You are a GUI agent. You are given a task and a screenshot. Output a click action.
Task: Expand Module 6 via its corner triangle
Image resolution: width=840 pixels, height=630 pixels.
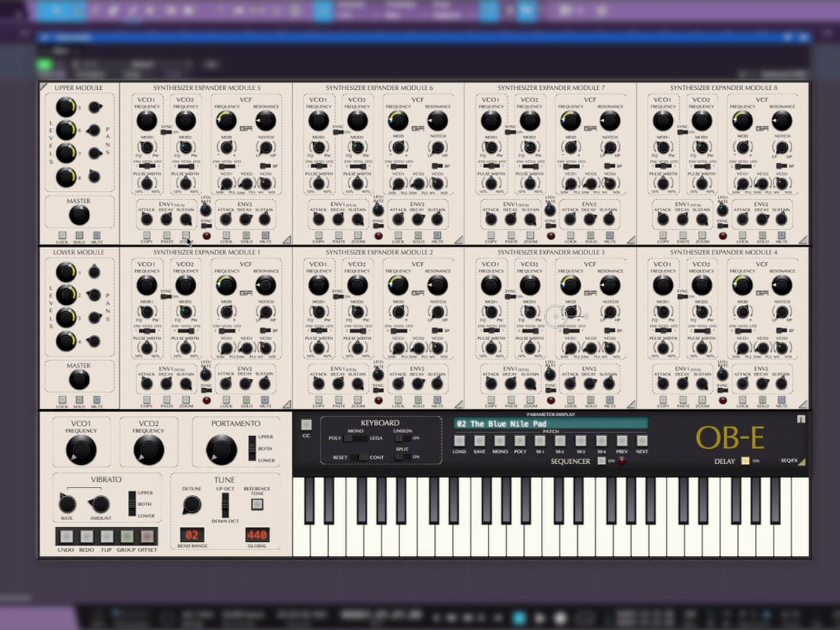click(x=458, y=240)
